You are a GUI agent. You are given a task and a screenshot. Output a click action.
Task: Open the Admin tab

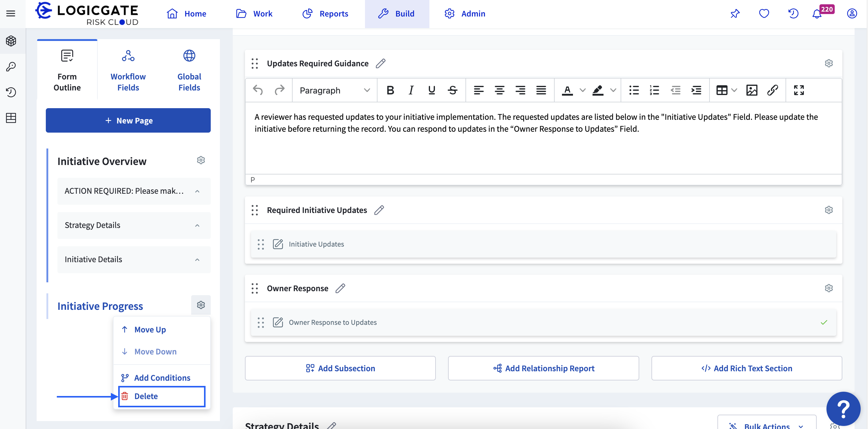pos(464,13)
